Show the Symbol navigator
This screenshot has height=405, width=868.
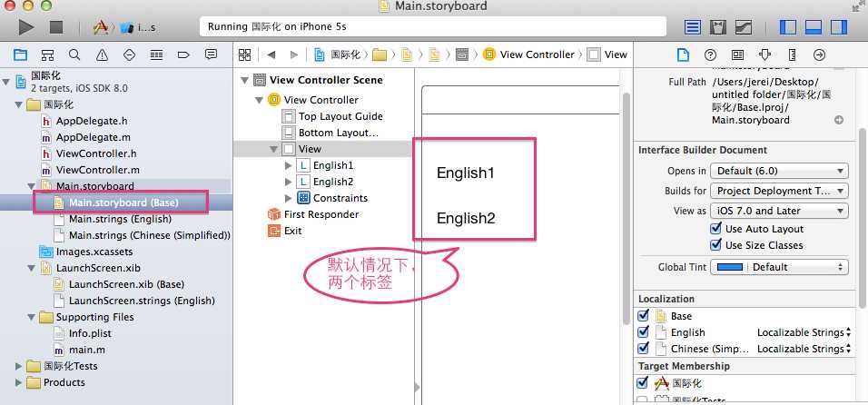click(x=47, y=54)
